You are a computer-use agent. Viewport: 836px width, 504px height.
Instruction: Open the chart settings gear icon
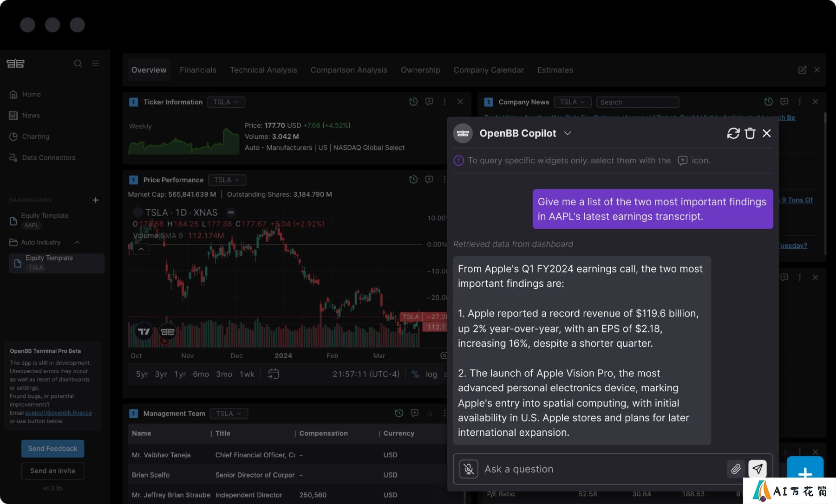click(x=444, y=355)
